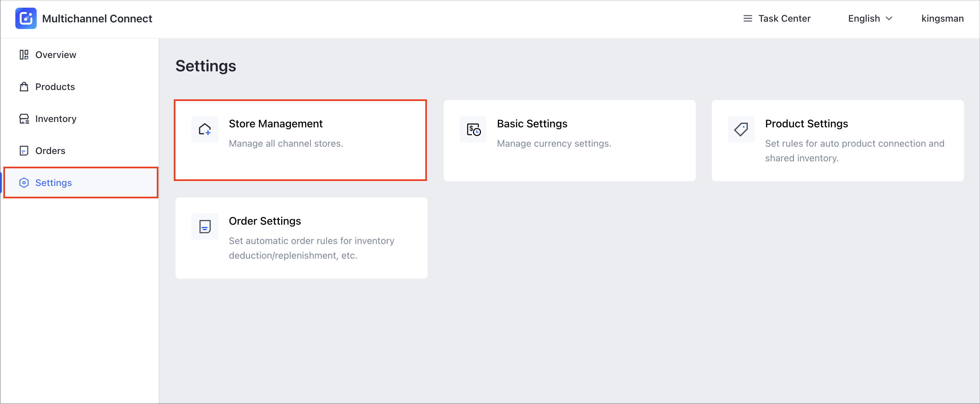This screenshot has width=980, height=404.
Task: Click the language dropdown chevron arrow
Action: (889, 18)
